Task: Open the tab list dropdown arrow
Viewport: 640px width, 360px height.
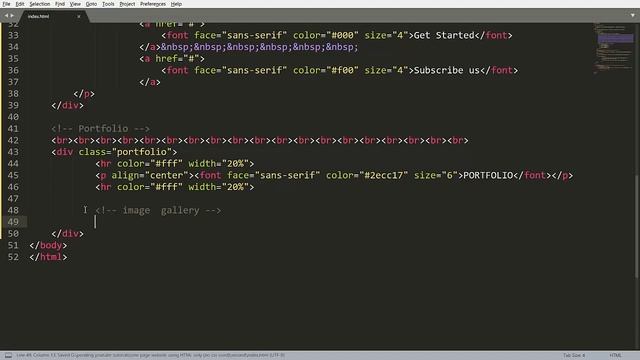Action: pos(633,16)
